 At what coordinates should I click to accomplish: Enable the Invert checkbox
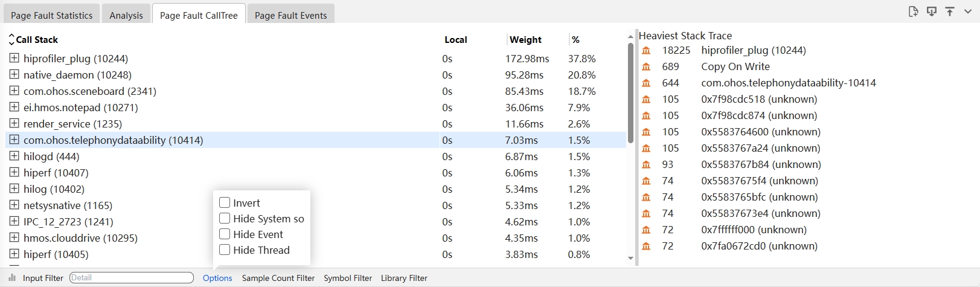[x=225, y=203]
